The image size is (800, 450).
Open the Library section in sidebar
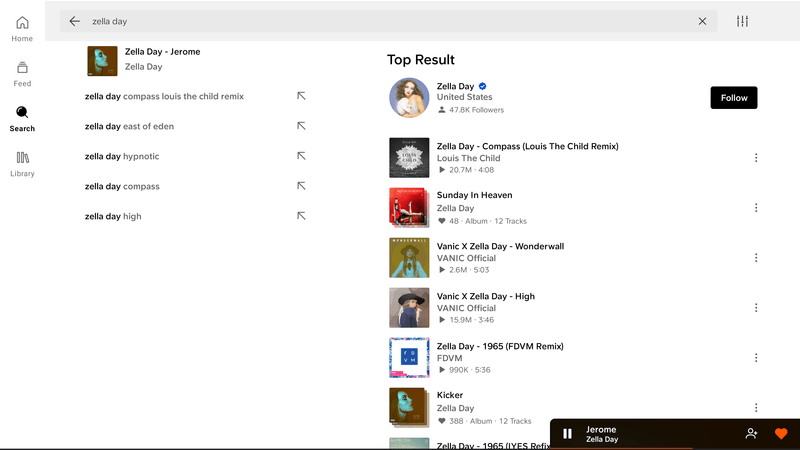click(22, 164)
